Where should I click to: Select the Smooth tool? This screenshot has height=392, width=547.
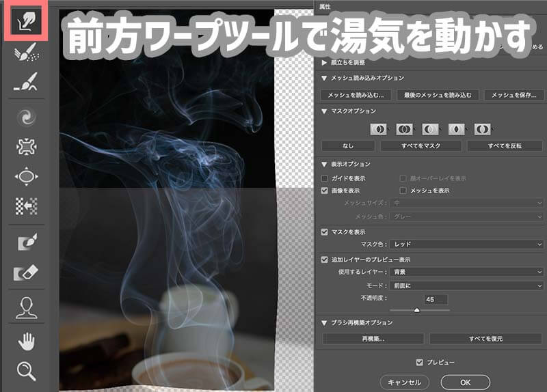coord(26,82)
